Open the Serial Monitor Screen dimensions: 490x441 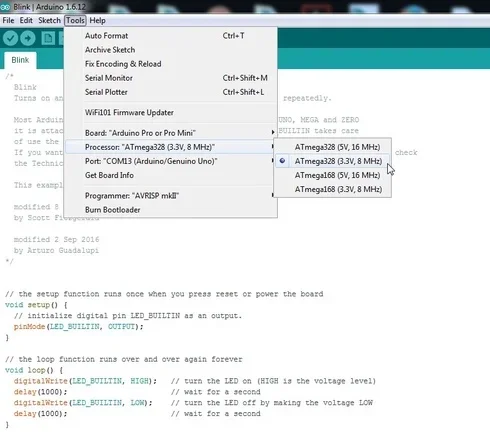pos(170,78)
